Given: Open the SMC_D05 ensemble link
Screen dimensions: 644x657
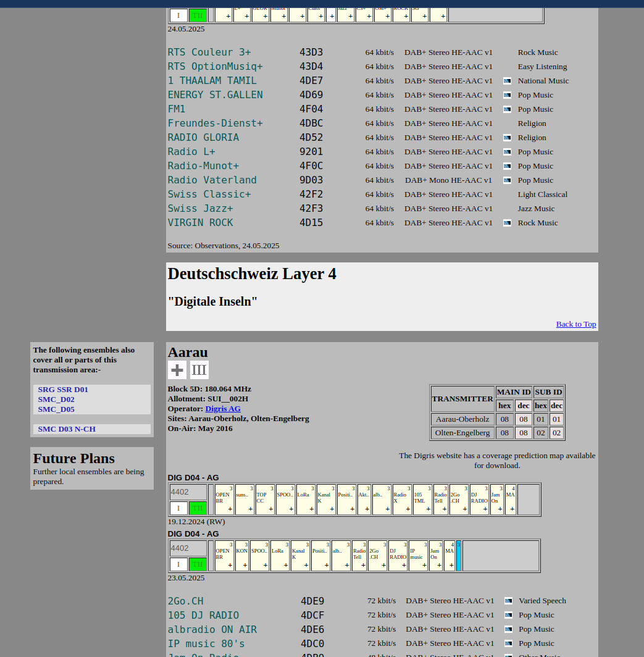Looking at the screenshot, I should (56, 409).
